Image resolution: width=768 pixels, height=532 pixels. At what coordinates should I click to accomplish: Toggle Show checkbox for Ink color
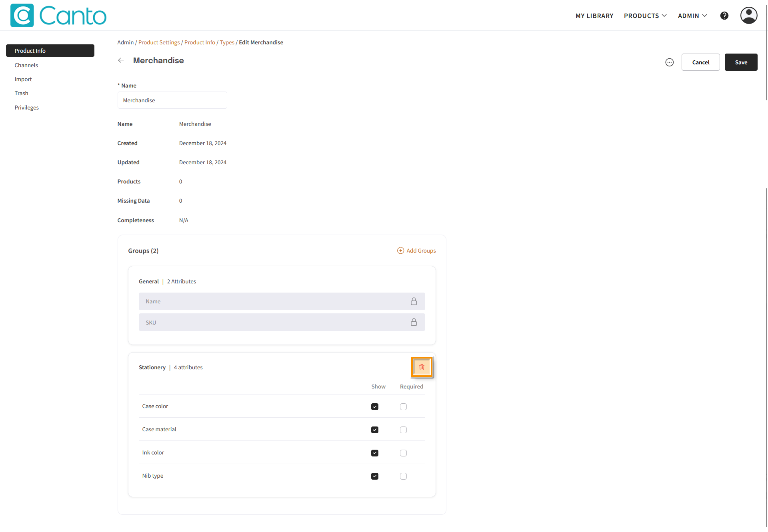coord(374,453)
